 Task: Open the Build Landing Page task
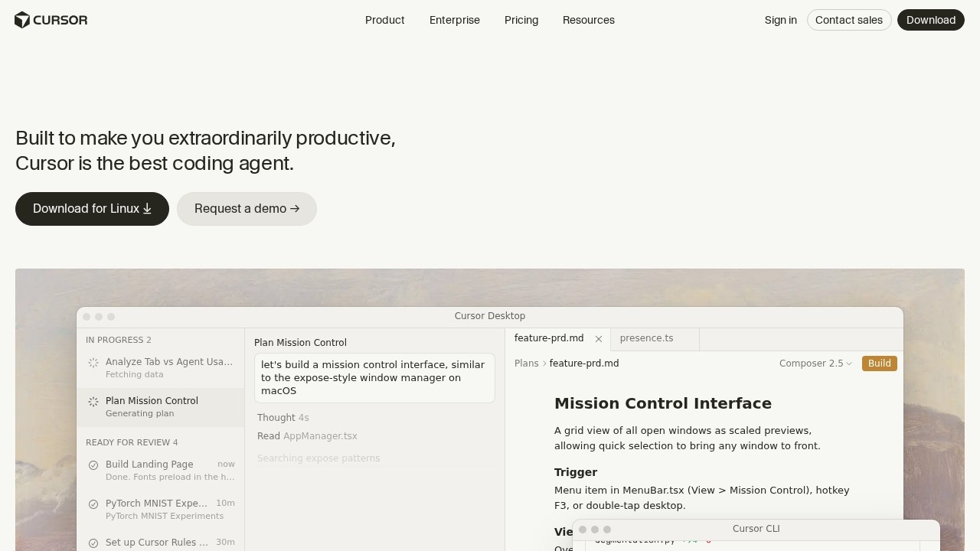(161, 471)
